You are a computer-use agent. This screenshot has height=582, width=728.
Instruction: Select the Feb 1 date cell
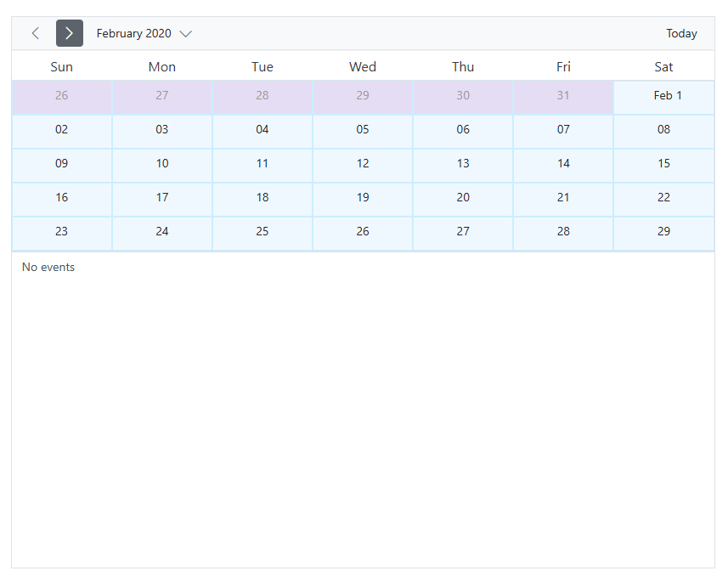[x=664, y=98]
